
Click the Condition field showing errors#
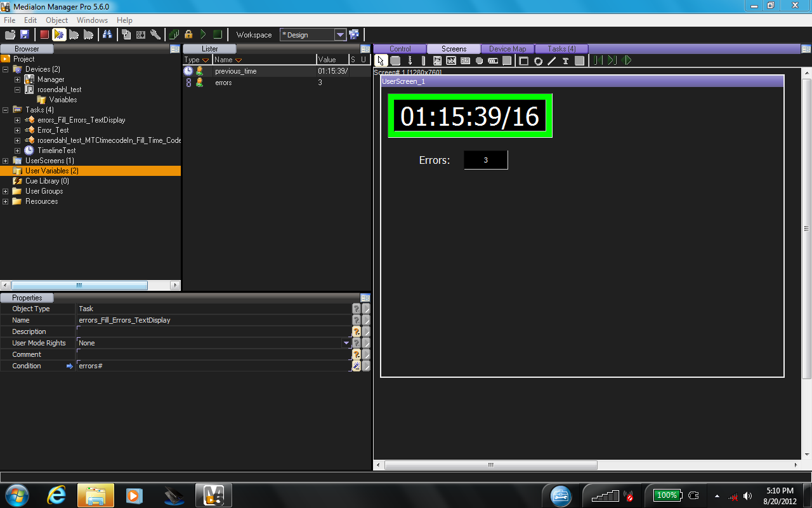click(x=190, y=366)
